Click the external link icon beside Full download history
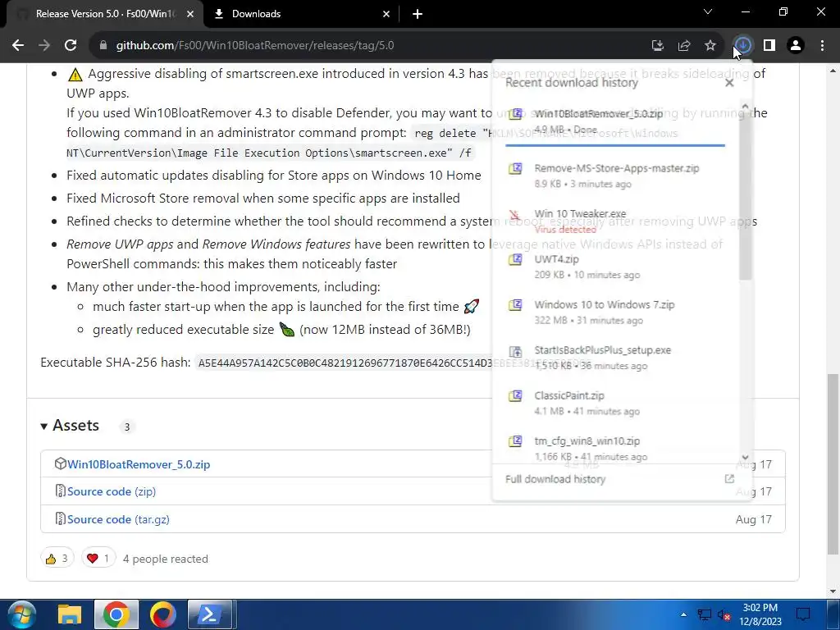This screenshot has height=630, width=840. [x=729, y=479]
